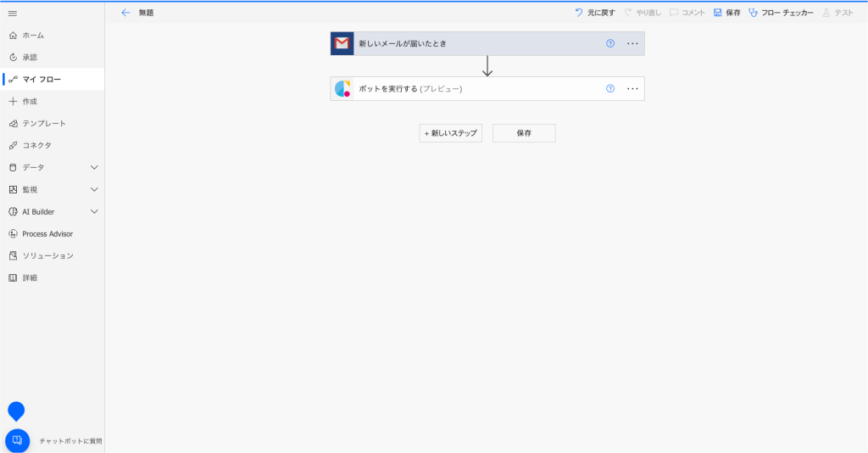Open ellipsis menu for ボットを実行する
The image size is (868, 453).
pos(632,88)
